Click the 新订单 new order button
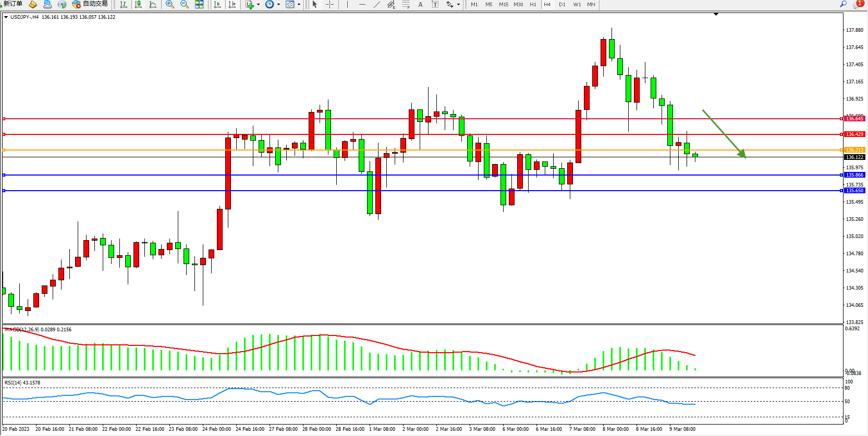The image size is (868, 436). 13,4
